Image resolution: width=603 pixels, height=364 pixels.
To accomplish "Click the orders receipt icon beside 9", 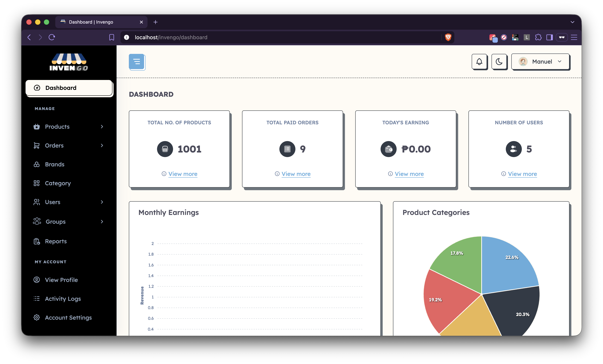I will (287, 149).
